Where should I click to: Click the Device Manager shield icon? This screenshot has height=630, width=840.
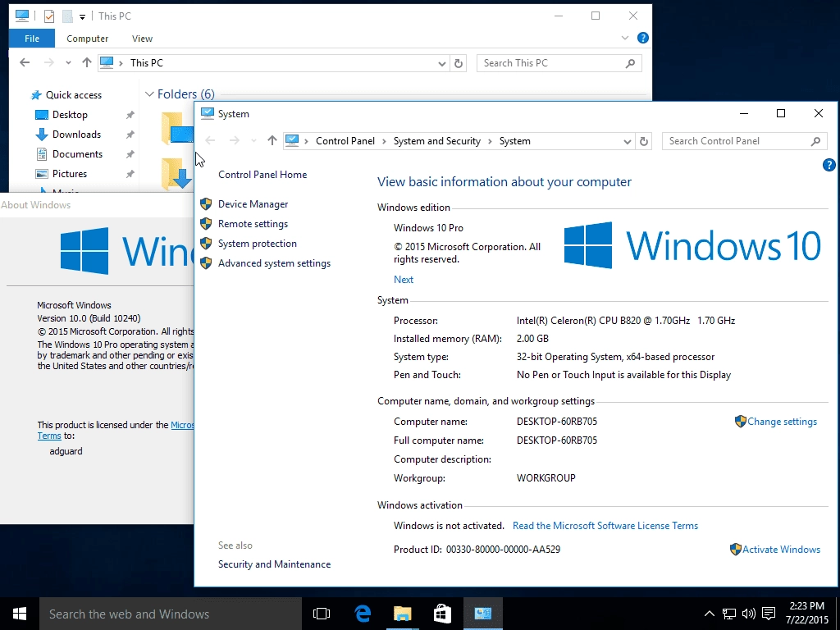click(206, 204)
